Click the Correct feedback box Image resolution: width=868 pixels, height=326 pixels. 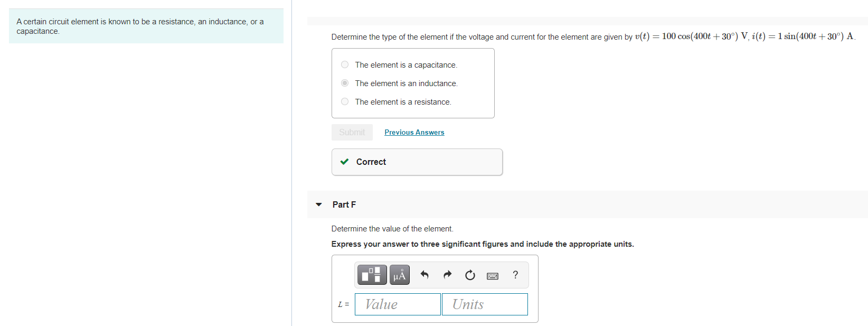coord(417,162)
